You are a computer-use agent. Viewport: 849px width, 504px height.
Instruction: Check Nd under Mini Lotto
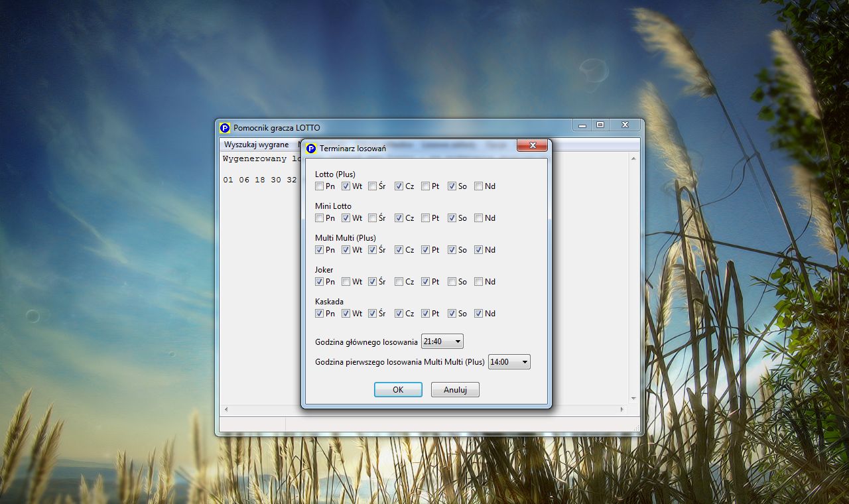[x=479, y=218]
